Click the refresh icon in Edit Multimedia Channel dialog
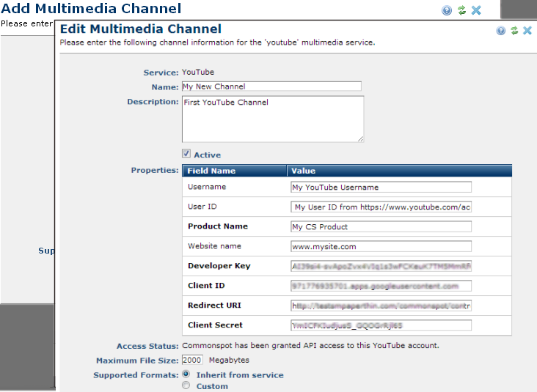This screenshot has height=392, width=537. click(x=514, y=31)
